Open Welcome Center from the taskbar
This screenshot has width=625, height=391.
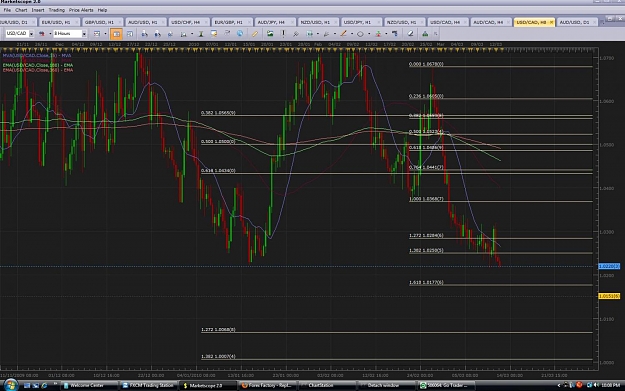coord(89,385)
